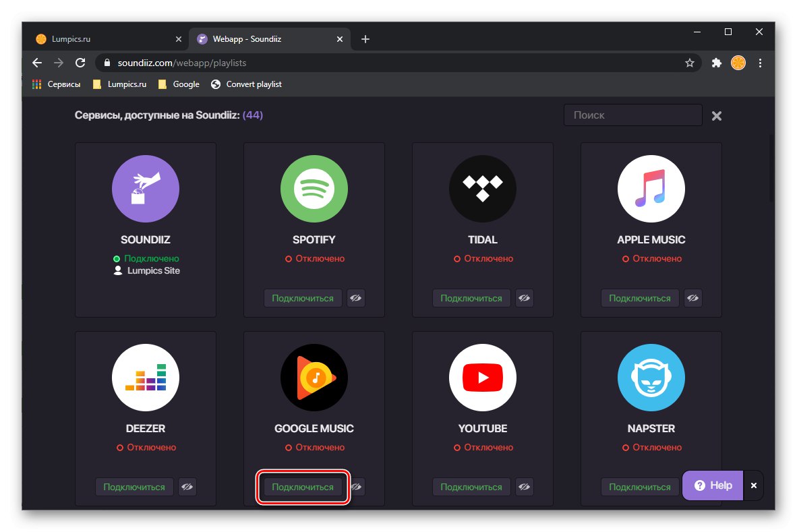Screen dimensions: 797x532
Task: Click the Отключено status under Tidal
Action: (x=488, y=258)
